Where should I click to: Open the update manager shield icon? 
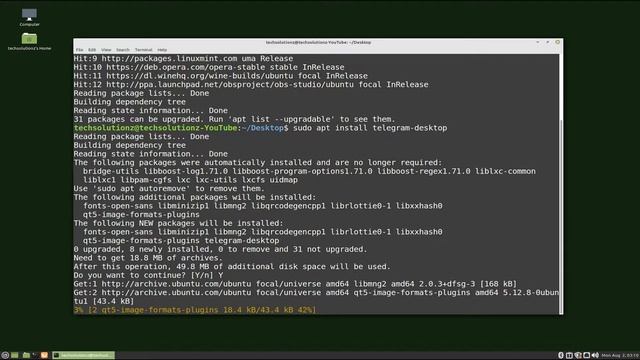click(x=578, y=355)
